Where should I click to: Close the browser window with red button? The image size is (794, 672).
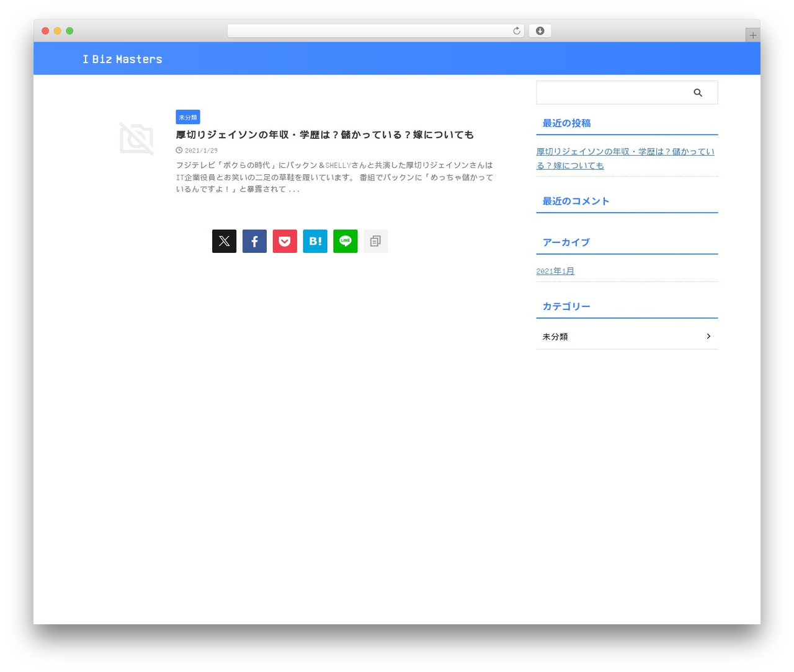tap(45, 31)
